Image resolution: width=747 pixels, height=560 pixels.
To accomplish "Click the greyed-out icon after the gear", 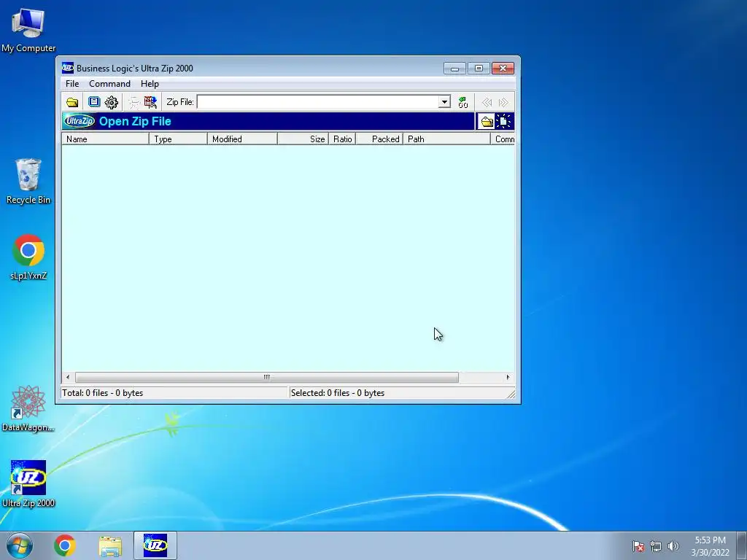I will (135, 102).
